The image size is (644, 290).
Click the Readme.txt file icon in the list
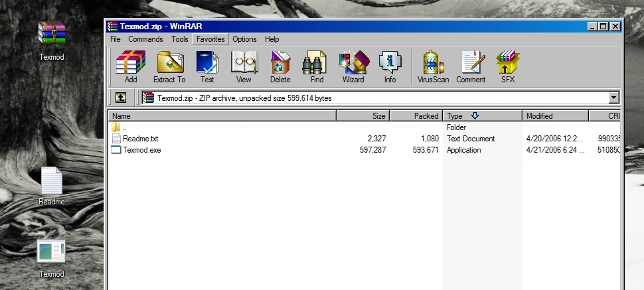coord(116,139)
